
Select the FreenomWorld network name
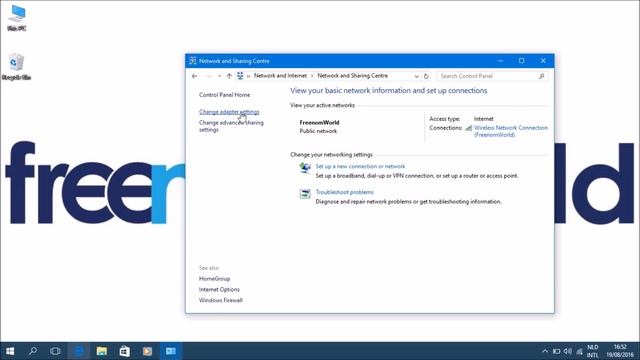pyautogui.click(x=320, y=122)
